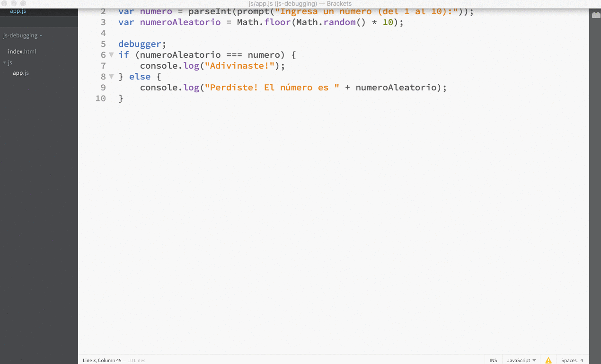This screenshot has height=364, width=601.
Task: Click the Line 3, Column 45 indicator
Action: click(102, 360)
